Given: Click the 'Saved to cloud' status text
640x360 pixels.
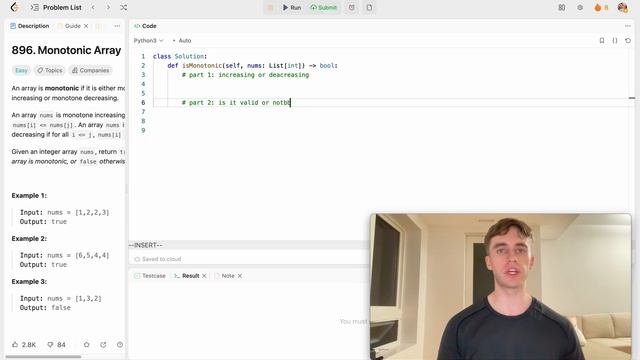Looking at the screenshot, I should [x=158, y=259].
